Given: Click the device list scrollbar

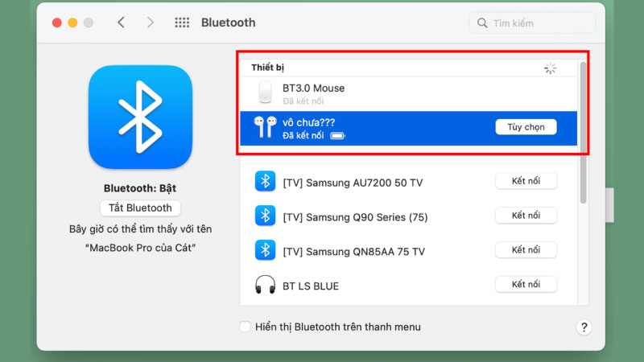Looking at the screenshot, I should 583,132.
